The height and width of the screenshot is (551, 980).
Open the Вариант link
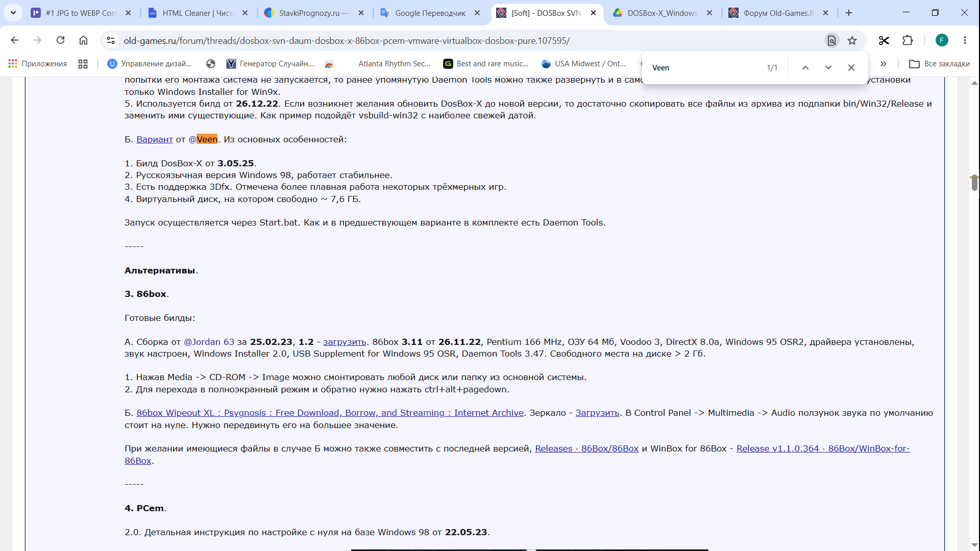(155, 139)
